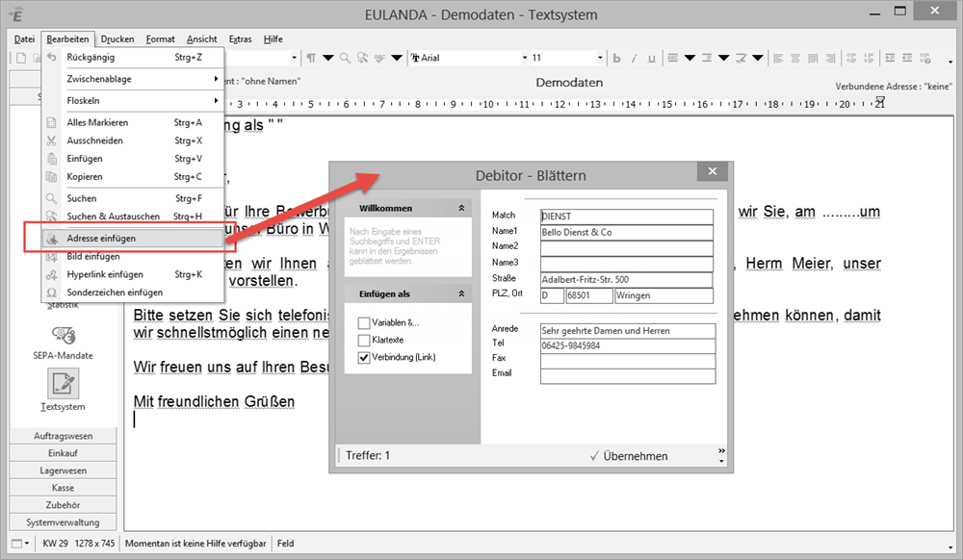Select Alles Markieren menu entry
The height and width of the screenshot is (560, 963).
[133, 122]
